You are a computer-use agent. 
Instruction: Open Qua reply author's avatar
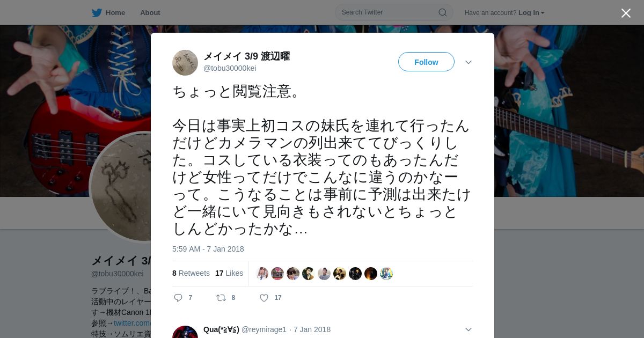(x=185, y=332)
